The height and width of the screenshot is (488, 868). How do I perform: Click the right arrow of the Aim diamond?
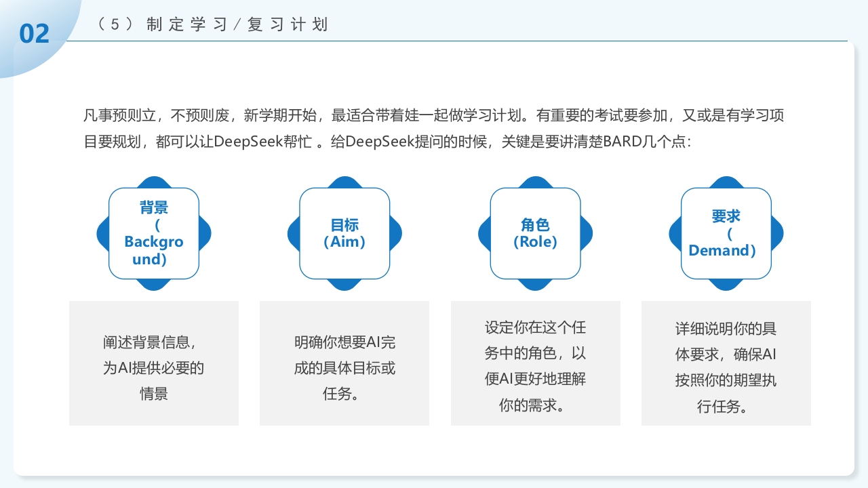(397, 233)
